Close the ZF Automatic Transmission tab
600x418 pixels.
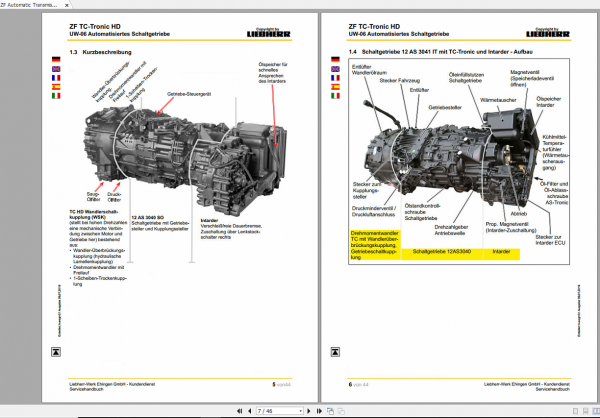coord(67,5)
